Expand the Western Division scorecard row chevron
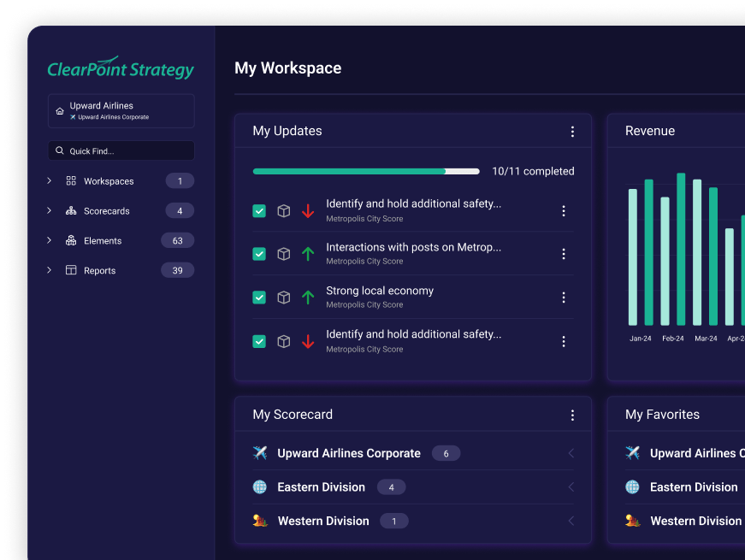This screenshot has height=560, width=745. pos(571,521)
